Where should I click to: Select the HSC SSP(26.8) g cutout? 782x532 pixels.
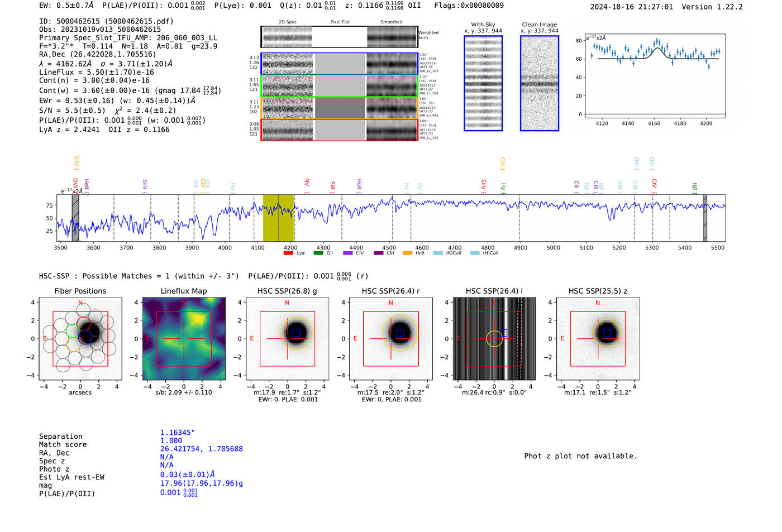point(287,339)
